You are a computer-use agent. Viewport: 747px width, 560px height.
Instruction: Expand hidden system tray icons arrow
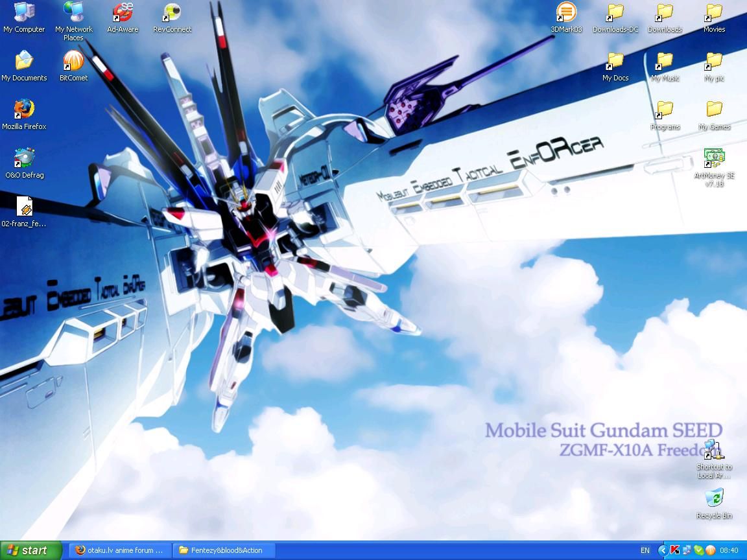(662, 550)
